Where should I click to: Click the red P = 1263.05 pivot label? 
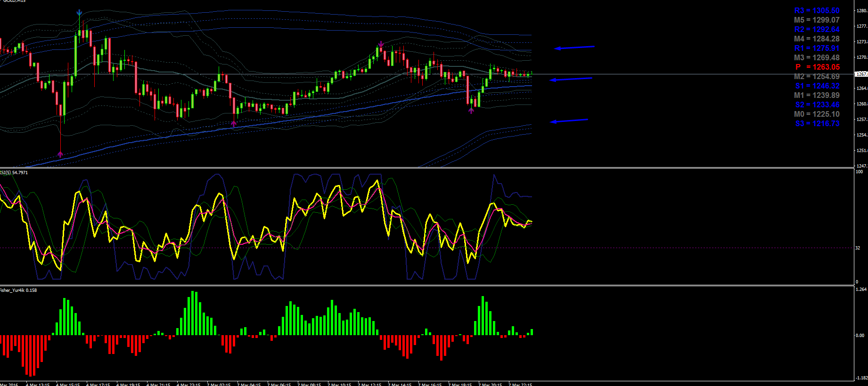tap(818, 67)
